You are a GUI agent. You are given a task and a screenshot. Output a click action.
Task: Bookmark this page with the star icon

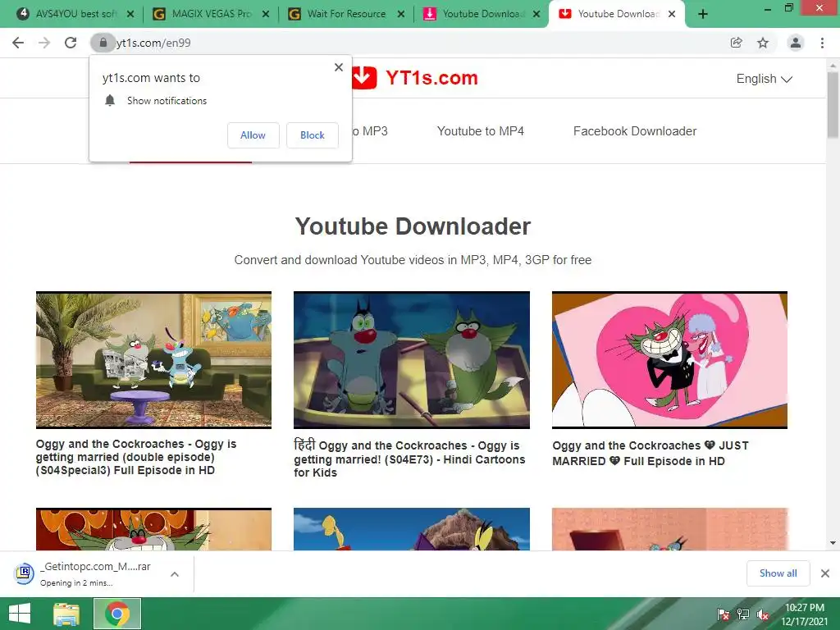[x=763, y=43]
